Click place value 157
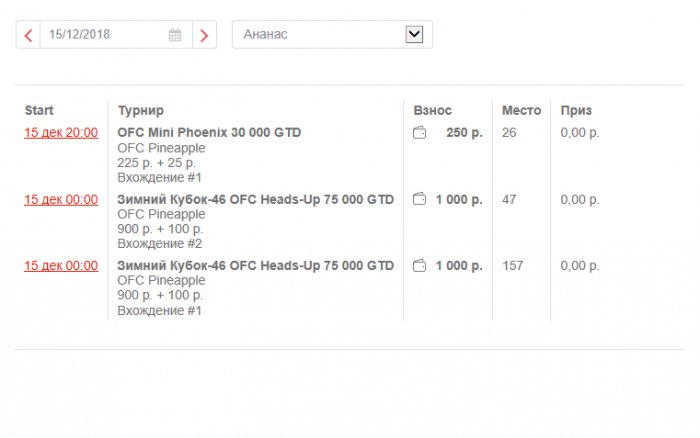 (512, 266)
